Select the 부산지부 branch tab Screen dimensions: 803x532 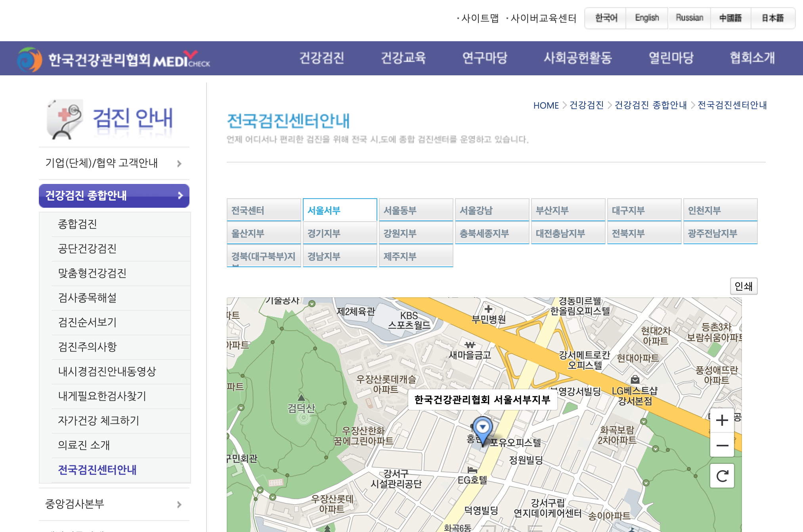568,210
